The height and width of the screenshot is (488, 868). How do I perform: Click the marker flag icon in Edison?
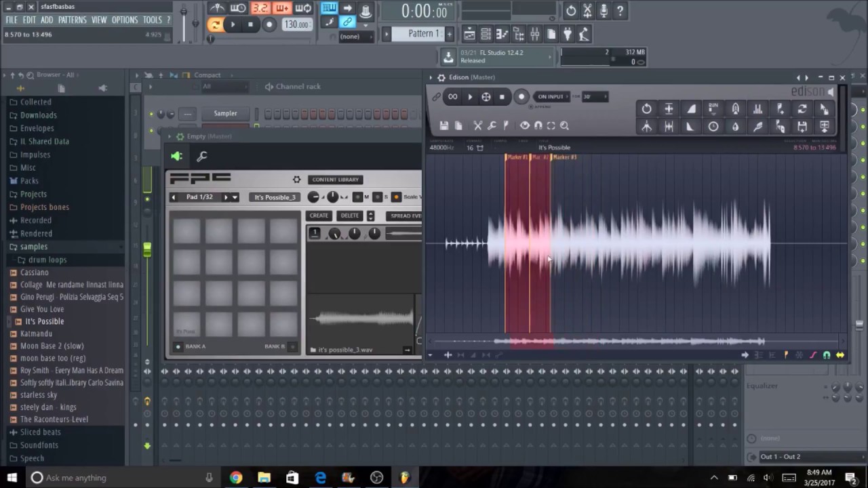[x=506, y=125]
